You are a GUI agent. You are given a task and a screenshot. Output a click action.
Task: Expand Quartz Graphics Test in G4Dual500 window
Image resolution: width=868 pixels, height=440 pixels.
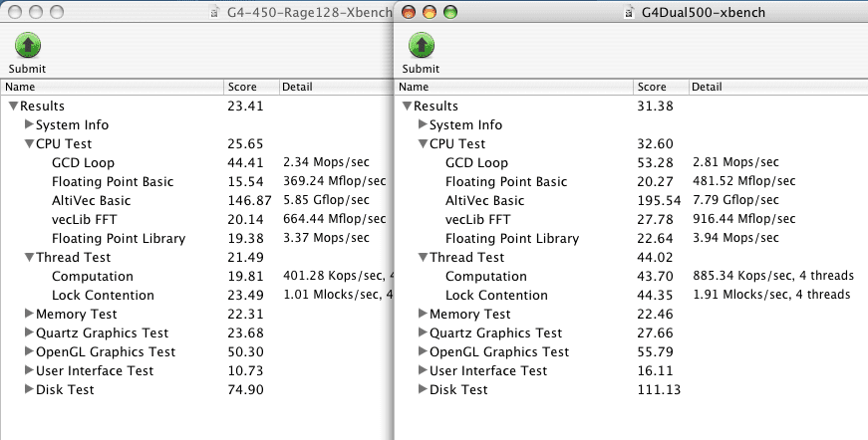(x=423, y=332)
